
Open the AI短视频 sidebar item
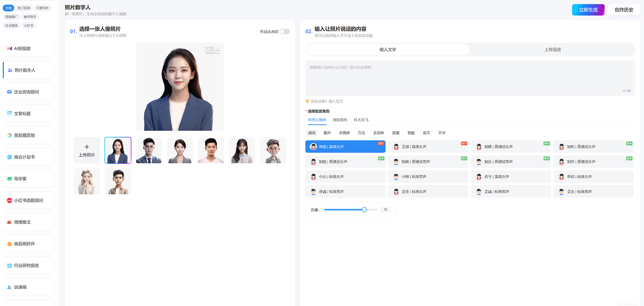pos(28,49)
